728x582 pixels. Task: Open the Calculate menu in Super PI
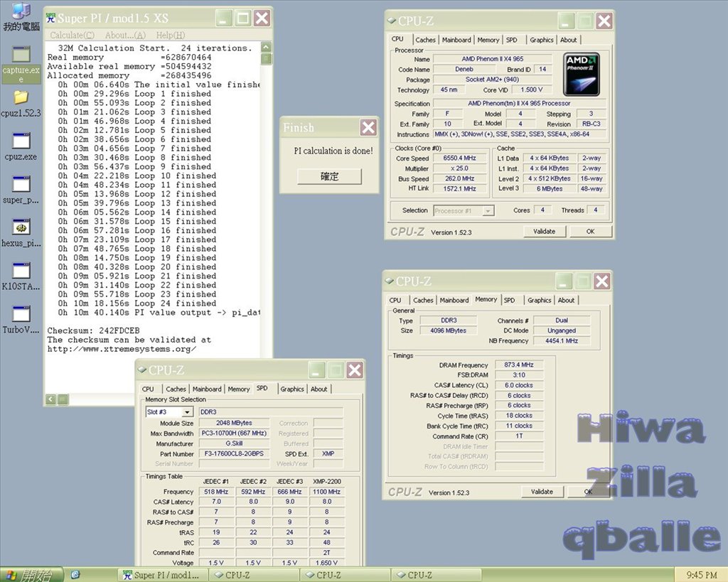pos(72,36)
